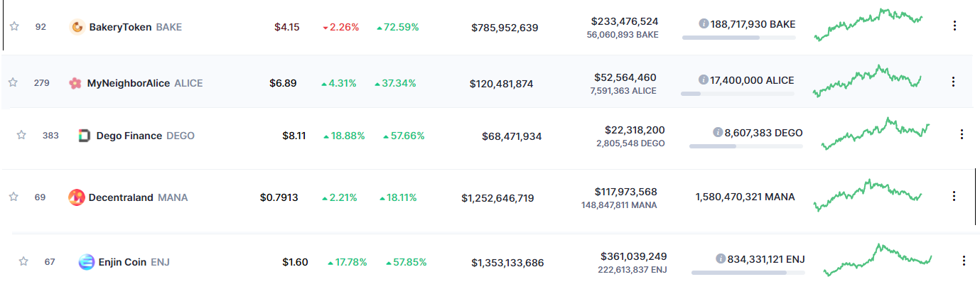Open the Enjin Coin 7-day price chart
The width and height of the screenshot is (980, 294).
pos(878,259)
